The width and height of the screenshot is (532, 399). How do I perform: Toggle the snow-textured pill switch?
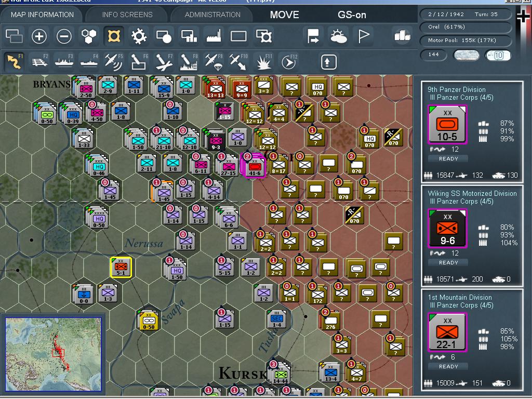click(x=467, y=55)
